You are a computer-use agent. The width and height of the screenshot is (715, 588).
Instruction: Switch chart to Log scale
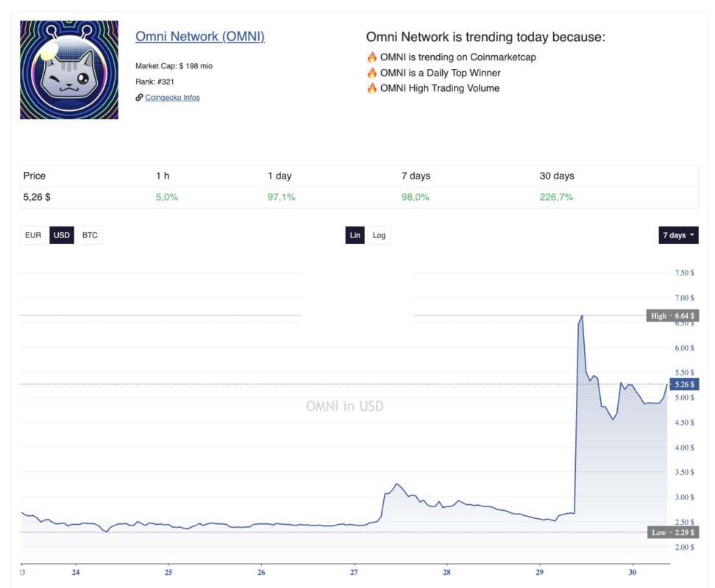click(x=379, y=235)
